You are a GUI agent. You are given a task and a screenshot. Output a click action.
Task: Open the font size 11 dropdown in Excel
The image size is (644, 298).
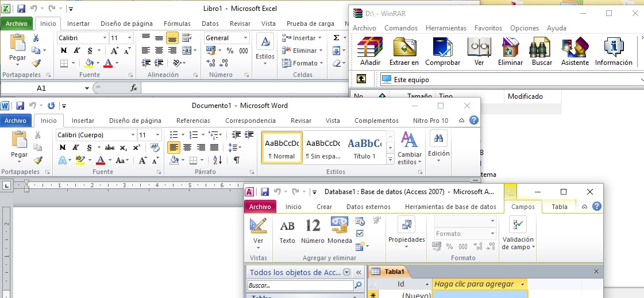[x=130, y=38]
